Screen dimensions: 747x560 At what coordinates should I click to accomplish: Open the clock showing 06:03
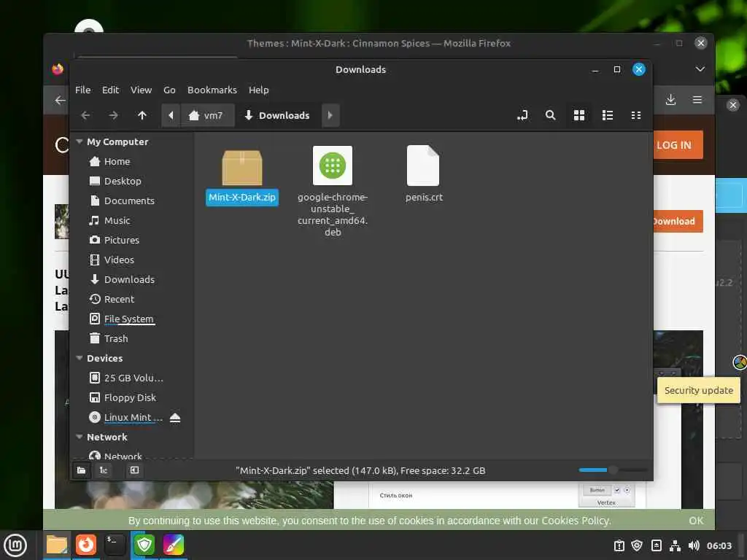[x=719, y=545]
